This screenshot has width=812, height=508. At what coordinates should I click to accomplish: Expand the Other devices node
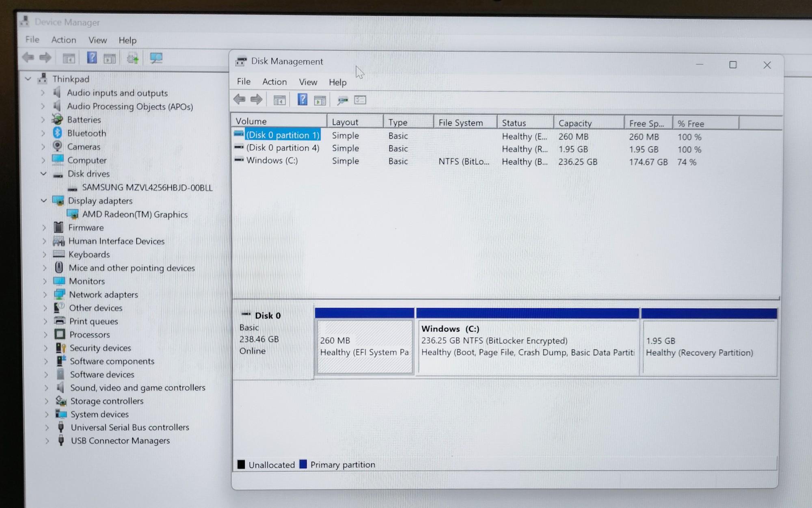click(45, 308)
